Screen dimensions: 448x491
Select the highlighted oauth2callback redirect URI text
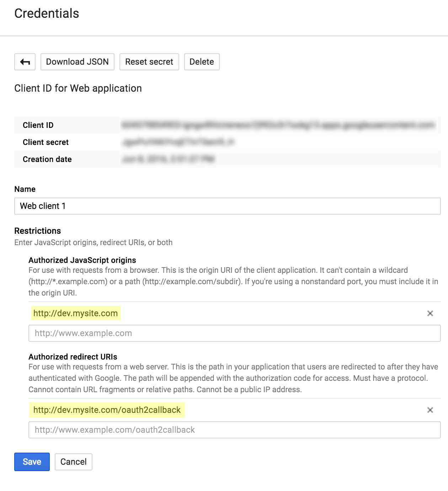tap(107, 410)
